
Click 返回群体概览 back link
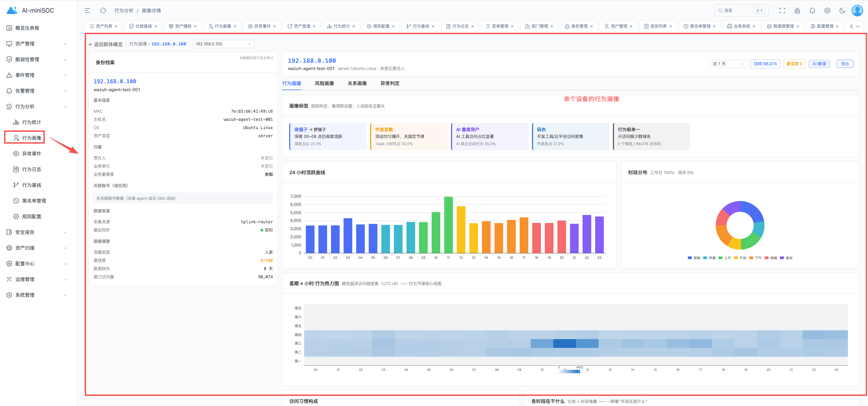(106, 44)
